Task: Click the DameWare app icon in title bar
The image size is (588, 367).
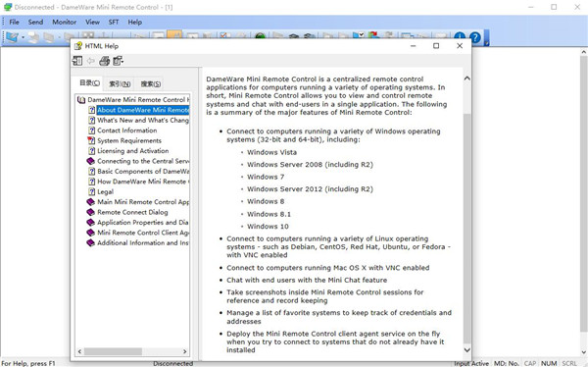Action: point(7,7)
